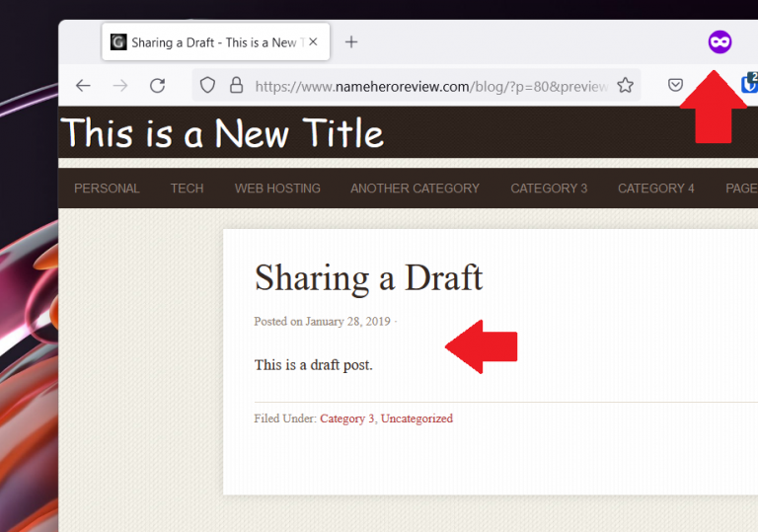Click the Filed Under: label
The height and width of the screenshot is (532, 758).
[285, 418]
